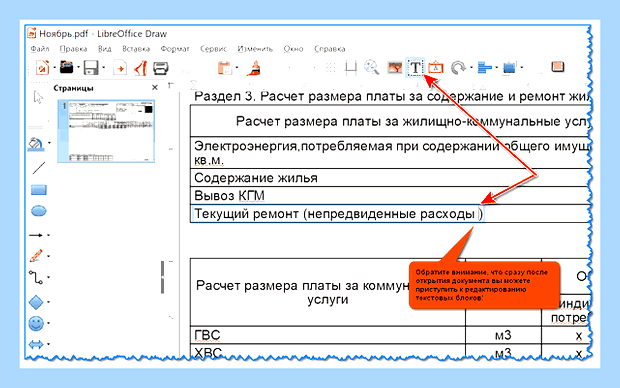Click the framed letter A icon beside Text tool
Viewport: 620px width, 388px height.
(x=436, y=68)
